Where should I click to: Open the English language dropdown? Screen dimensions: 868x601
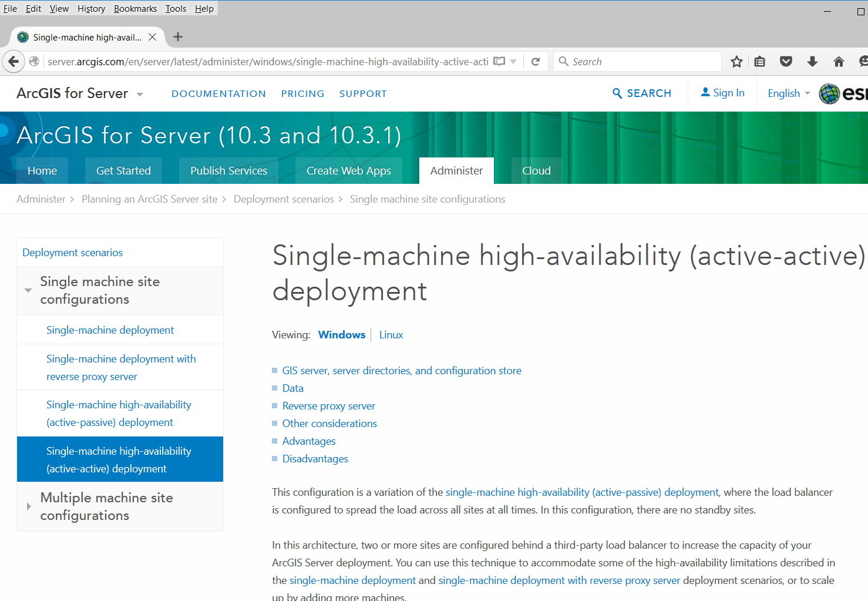pyautogui.click(x=789, y=93)
